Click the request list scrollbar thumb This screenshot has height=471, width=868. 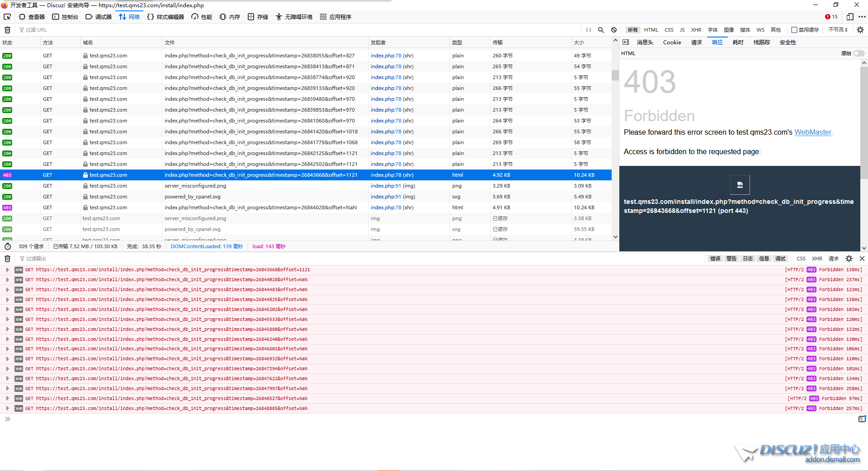pos(615,75)
